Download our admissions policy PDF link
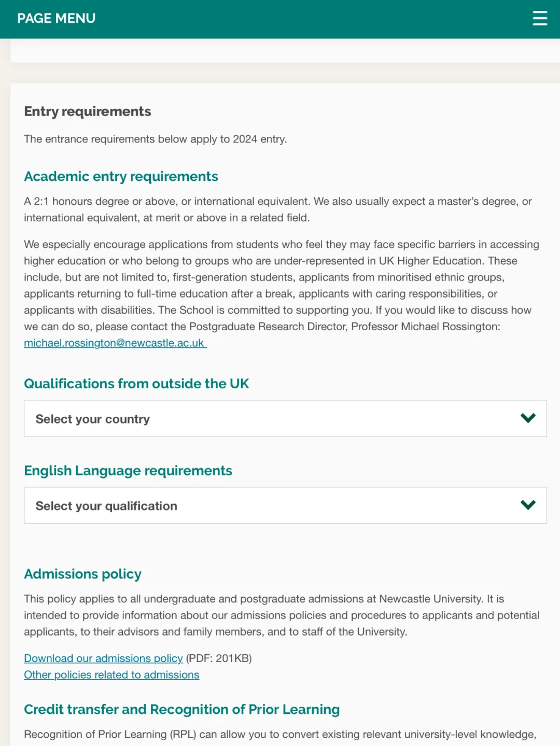 (x=103, y=658)
